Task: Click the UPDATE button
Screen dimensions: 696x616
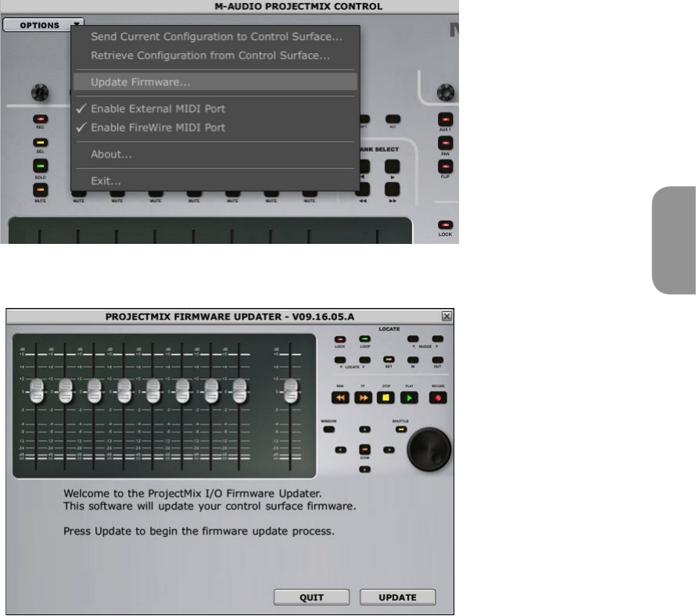Action: pos(397,597)
